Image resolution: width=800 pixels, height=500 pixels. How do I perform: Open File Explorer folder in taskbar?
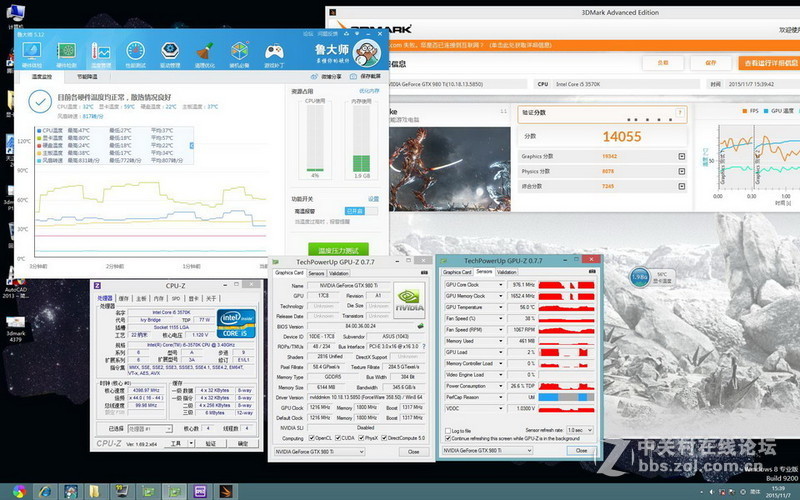95,491
